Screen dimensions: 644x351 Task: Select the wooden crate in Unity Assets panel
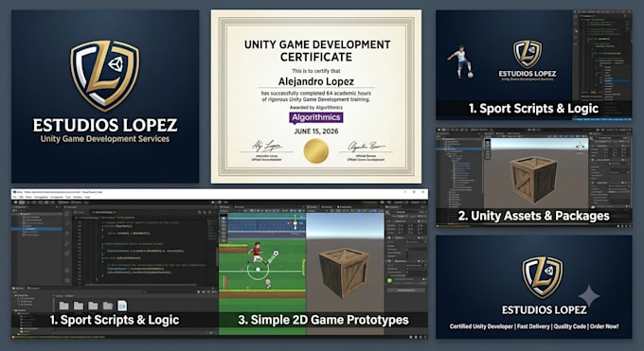[x=533, y=179]
